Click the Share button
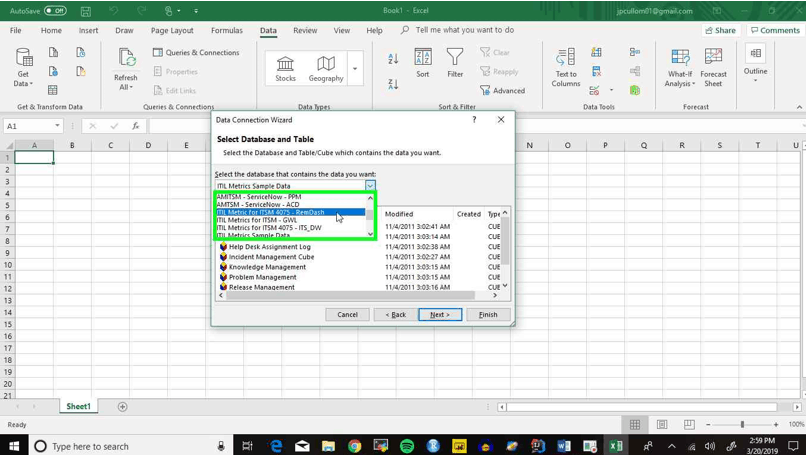The image size is (806, 455). [x=721, y=30]
